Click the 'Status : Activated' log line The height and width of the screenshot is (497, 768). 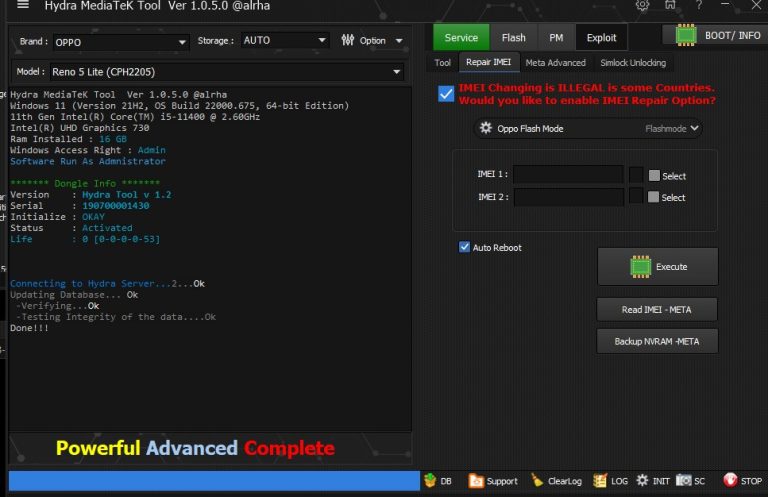point(71,228)
